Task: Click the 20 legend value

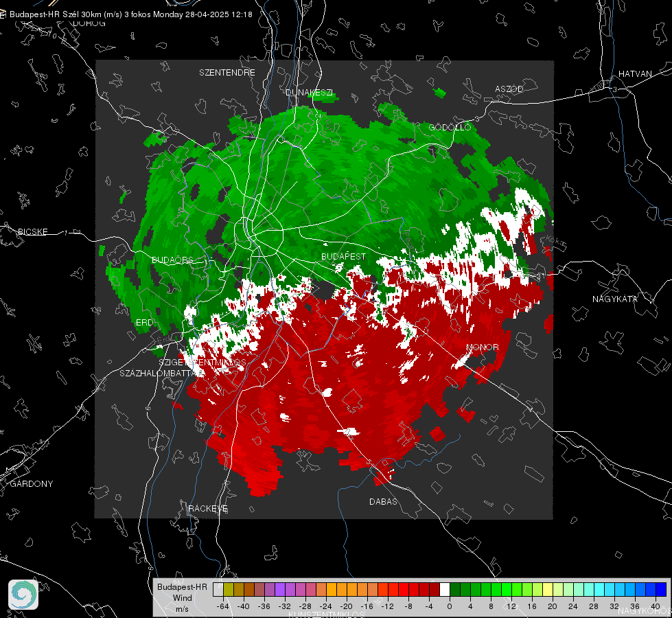Action: pyautogui.click(x=553, y=606)
